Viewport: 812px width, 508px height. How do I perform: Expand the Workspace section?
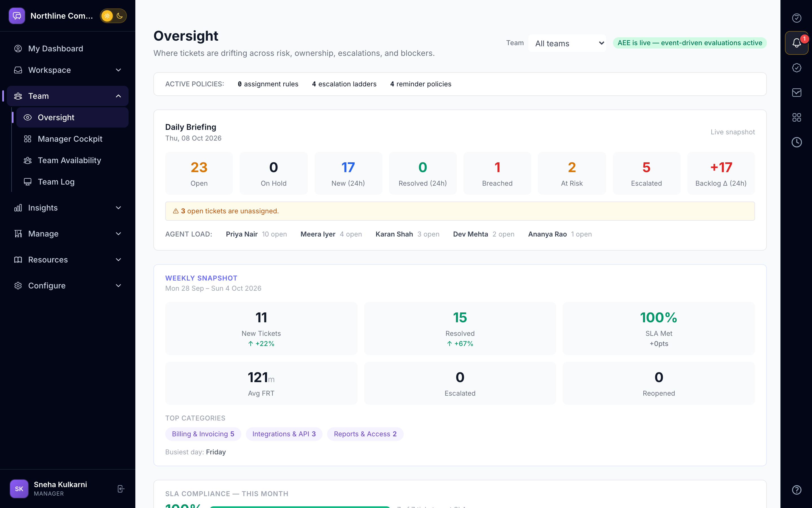click(67, 70)
